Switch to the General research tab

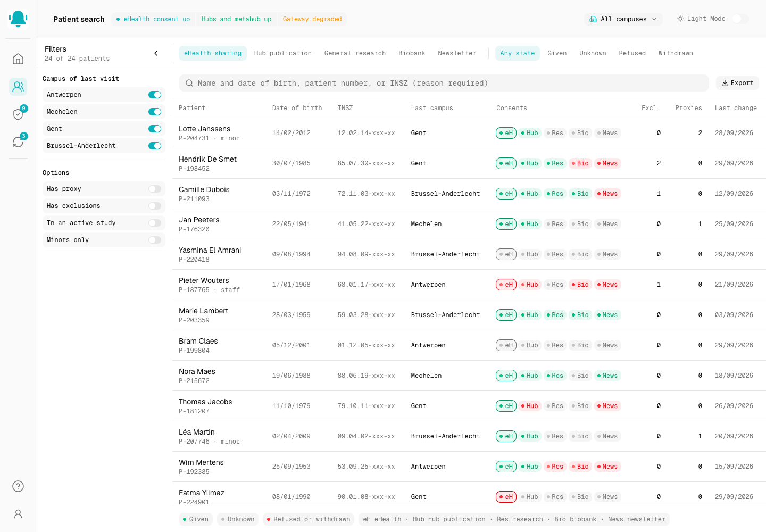point(355,53)
